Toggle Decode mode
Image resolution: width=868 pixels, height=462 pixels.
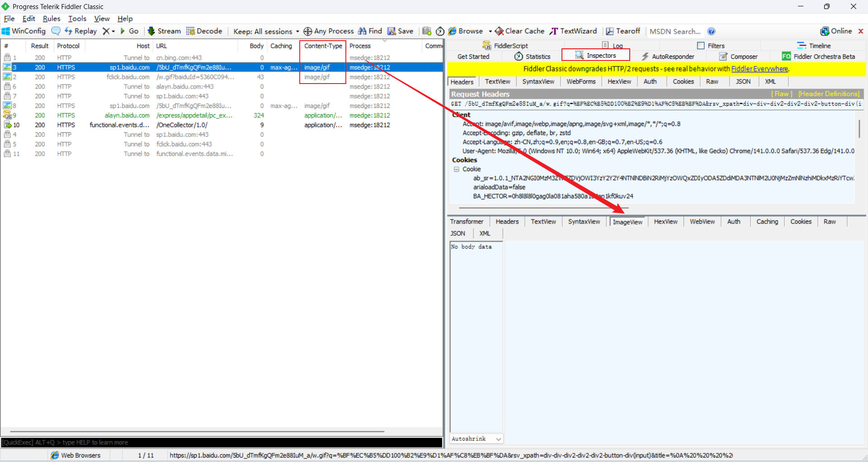tap(204, 31)
